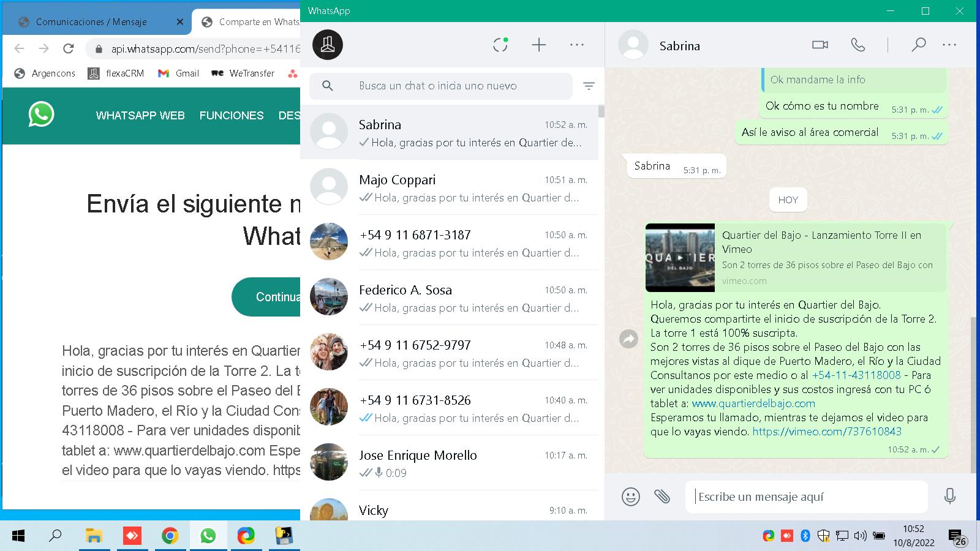The image size is (980, 551).
Task: Open Gmail bookmark
Action: [179, 73]
